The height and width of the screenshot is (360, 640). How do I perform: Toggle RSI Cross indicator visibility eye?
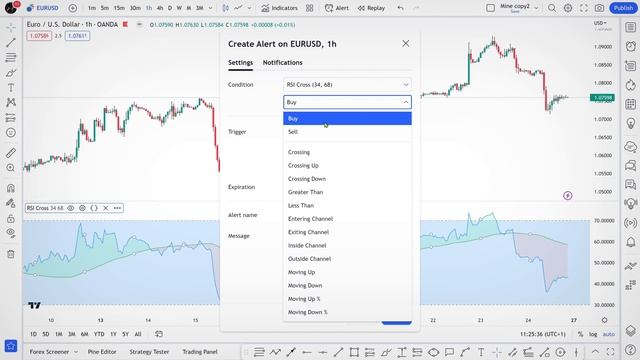click(x=71, y=208)
